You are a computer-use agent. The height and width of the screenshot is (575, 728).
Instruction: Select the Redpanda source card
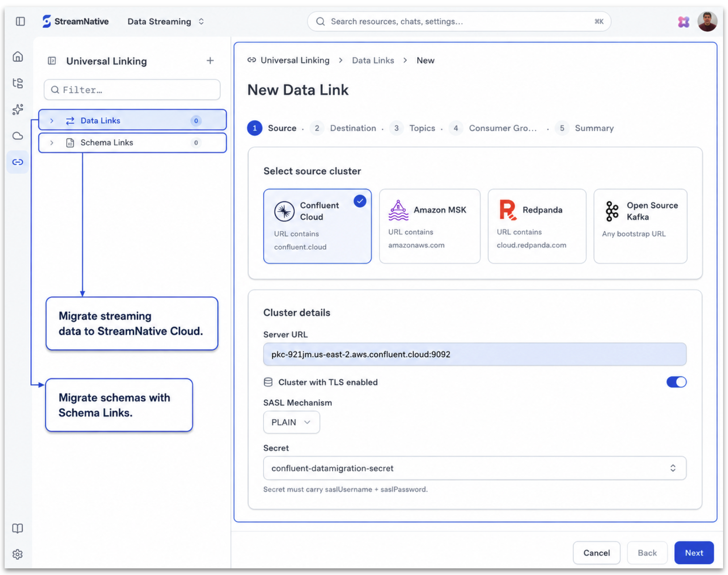537,226
